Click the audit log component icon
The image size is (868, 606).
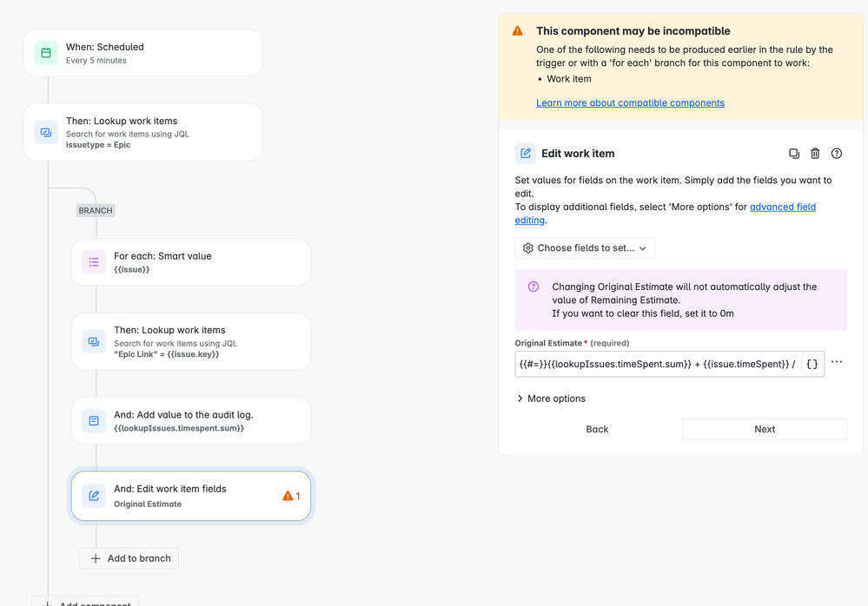pyautogui.click(x=93, y=420)
